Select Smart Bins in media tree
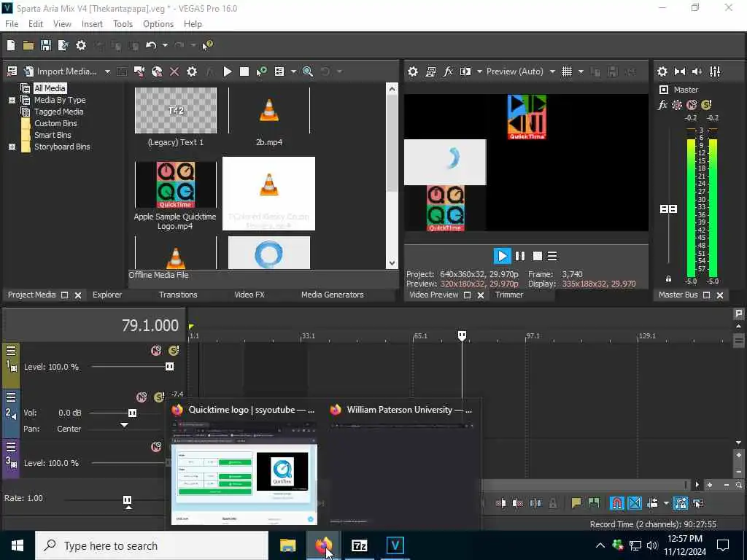The width and height of the screenshot is (747, 560). (x=53, y=135)
